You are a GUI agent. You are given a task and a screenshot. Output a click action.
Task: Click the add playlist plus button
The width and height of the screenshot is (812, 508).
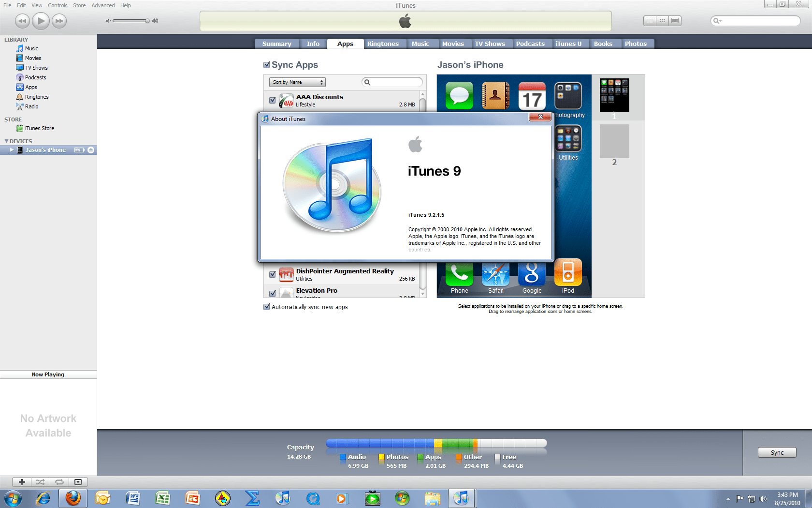pos(22,482)
